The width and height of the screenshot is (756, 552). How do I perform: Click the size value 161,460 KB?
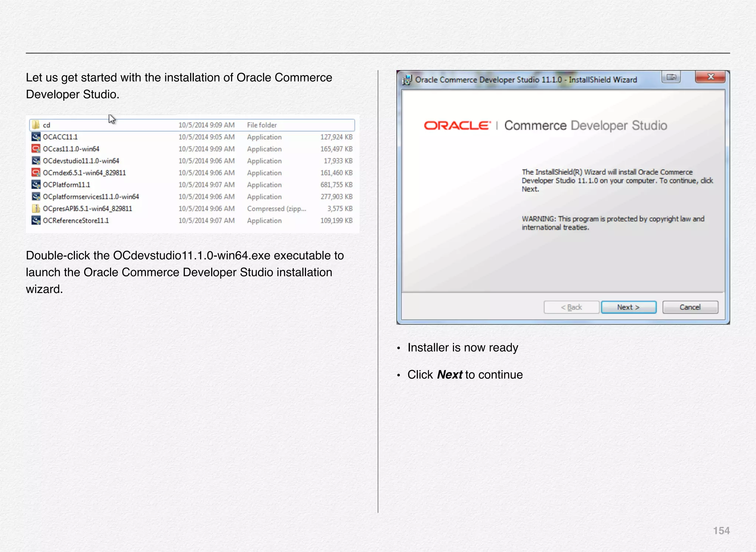pyautogui.click(x=337, y=173)
